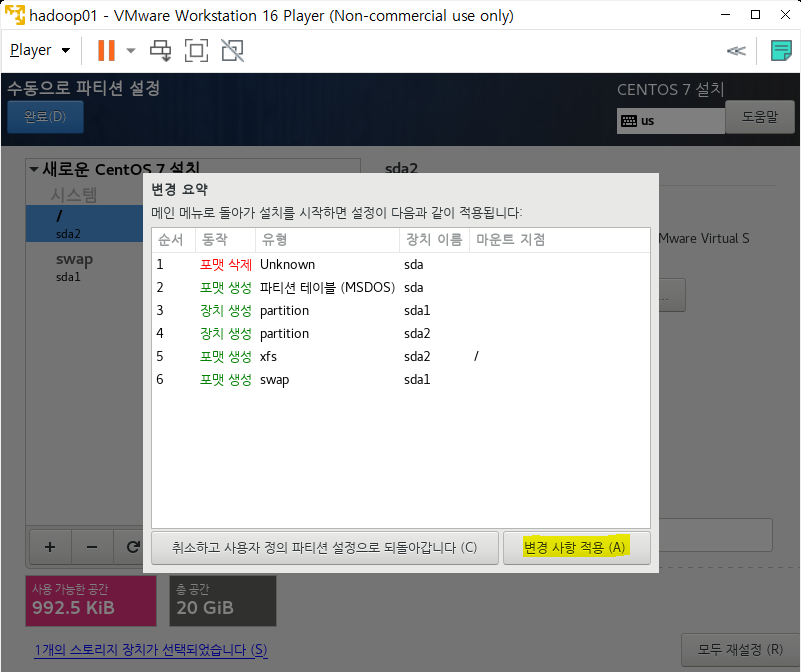Viewport: 801px width, 672px height.
Task: Pause the virtual machine
Action: pyautogui.click(x=106, y=51)
